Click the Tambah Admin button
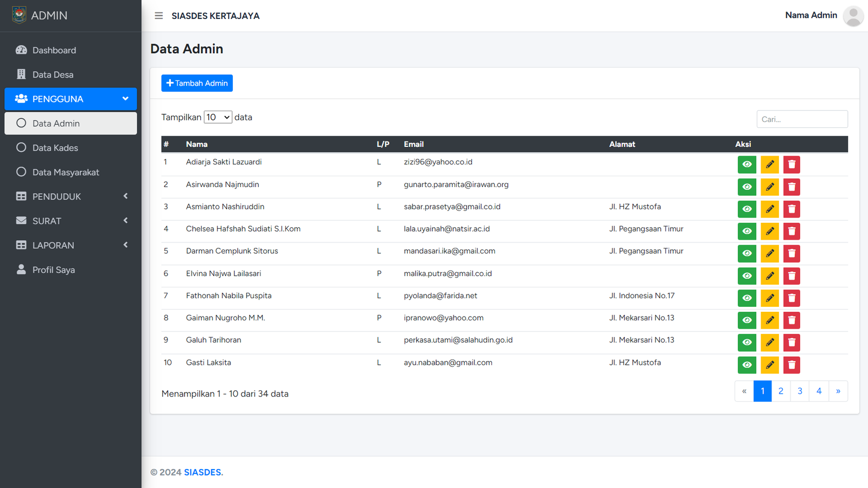The image size is (868, 488). coord(197,83)
